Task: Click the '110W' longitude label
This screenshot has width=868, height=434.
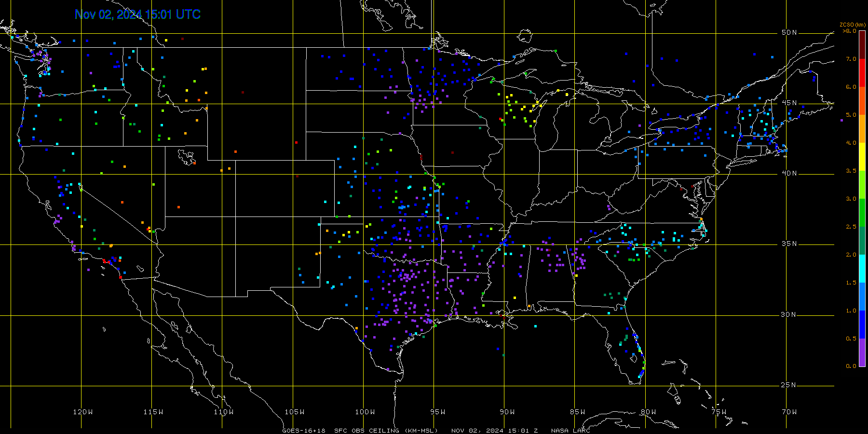Action: pyautogui.click(x=224, y=412)
